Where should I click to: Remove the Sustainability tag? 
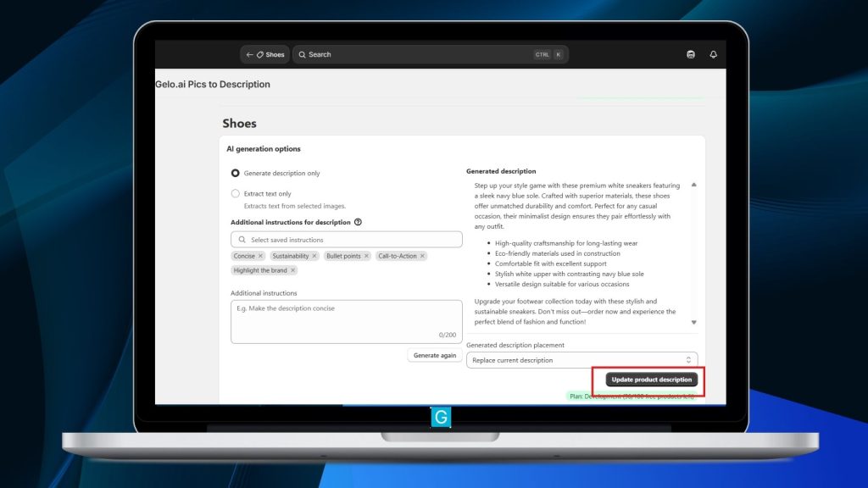click(x=314, y=256)
